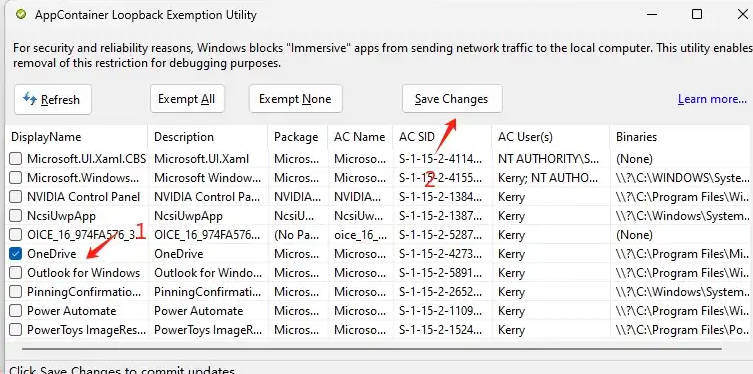Click Exempt None button
The height and width of the screenshot is (374, 753).
(x=295, y=99)
